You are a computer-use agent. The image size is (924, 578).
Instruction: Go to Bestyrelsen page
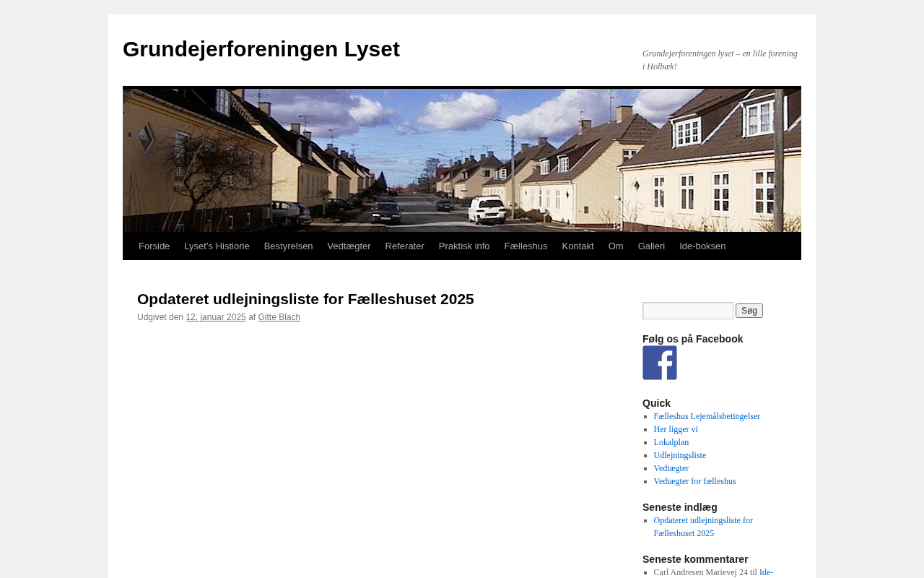click(x=288, y=246)
